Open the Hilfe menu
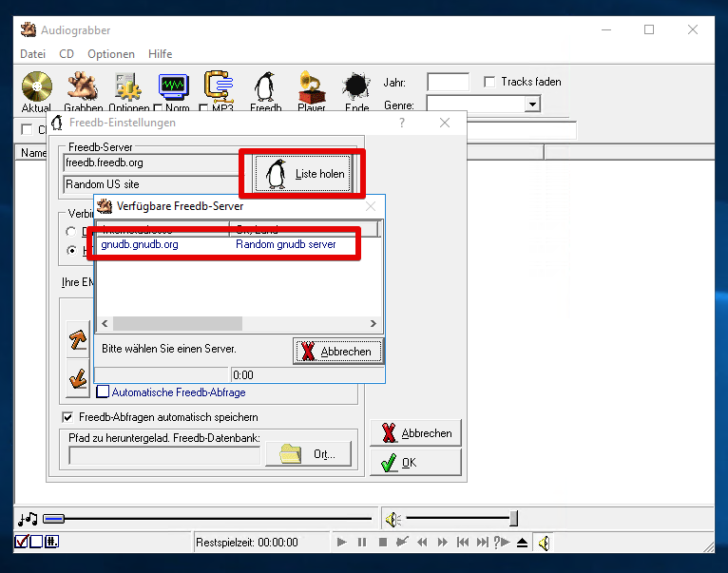The width and height of the screenshot is (728, 573). [161, 54]
